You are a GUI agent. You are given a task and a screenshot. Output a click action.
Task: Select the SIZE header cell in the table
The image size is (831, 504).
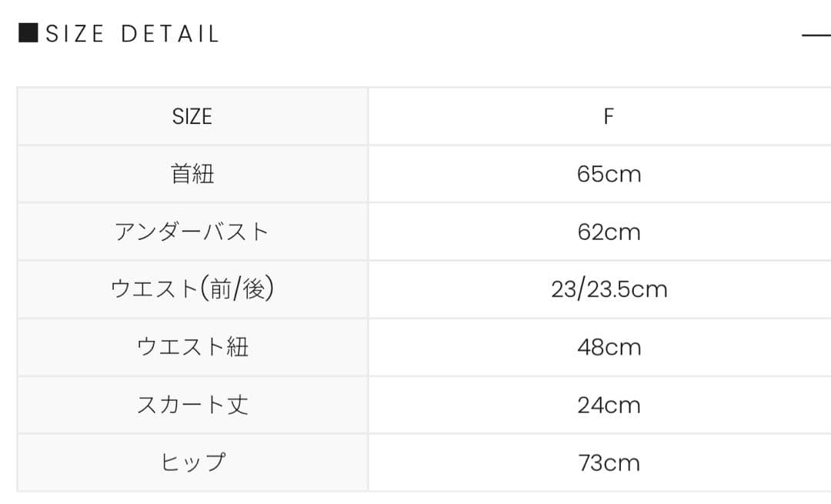click(192, 116)
